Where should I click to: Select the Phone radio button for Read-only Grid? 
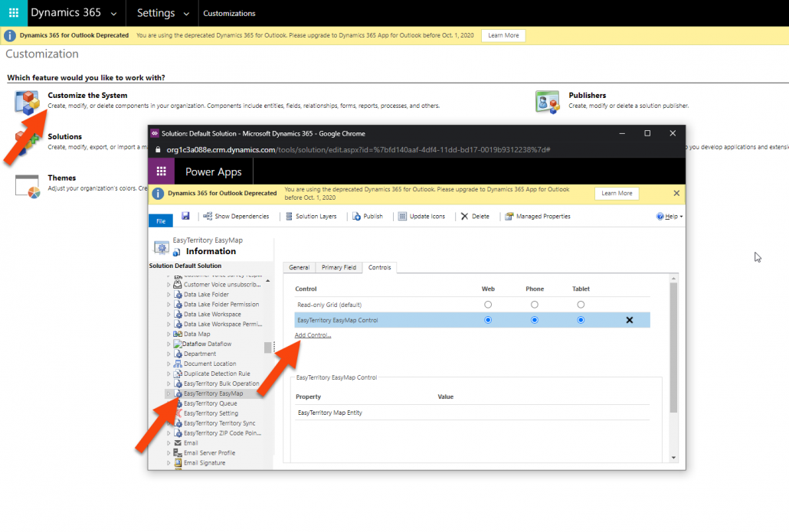tap(534, 303)
